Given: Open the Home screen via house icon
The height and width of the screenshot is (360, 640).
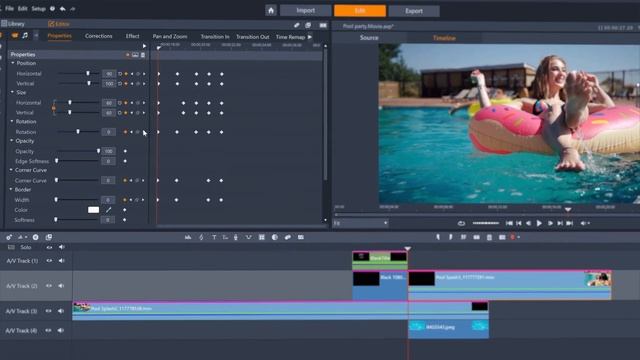Looking at the screenshot, I should click(x=271, y=11).
